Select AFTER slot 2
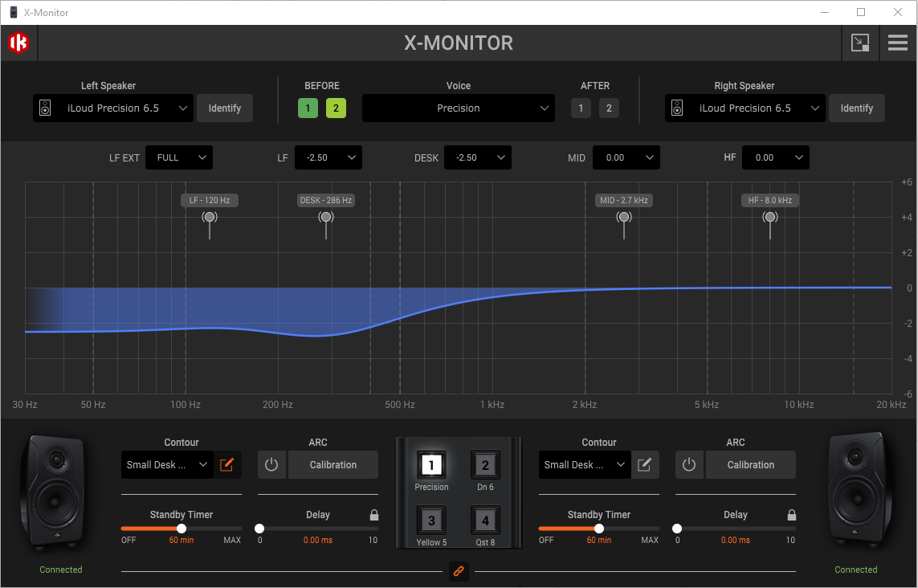 (x=609, y=108)
